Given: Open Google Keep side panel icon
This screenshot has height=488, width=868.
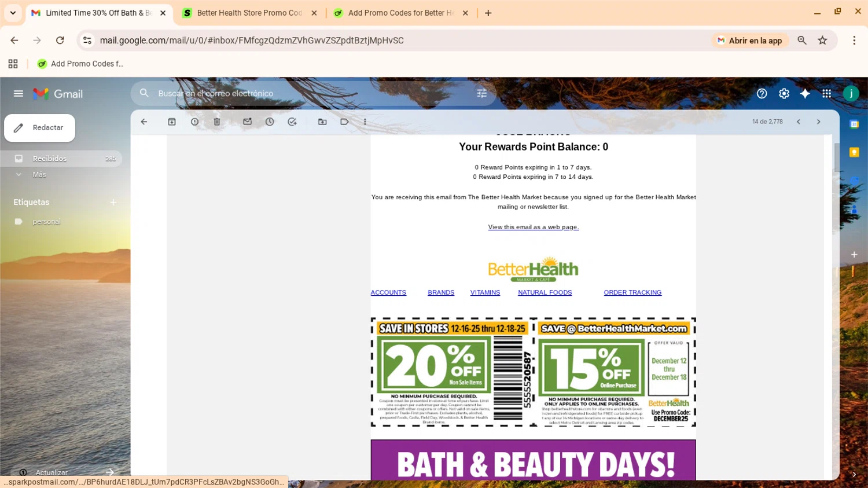Looking at the screenshot, I should pyautogui.click(x=854, y=152).
